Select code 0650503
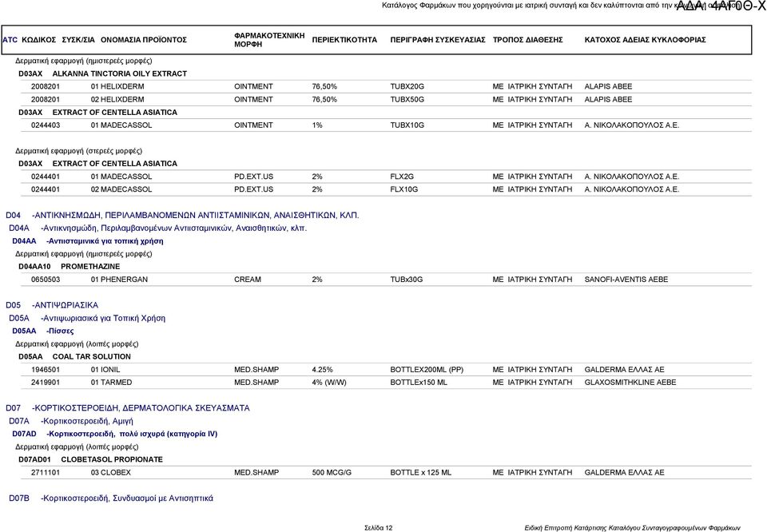Viewport: 767px width, 532px height. [46, 280]
